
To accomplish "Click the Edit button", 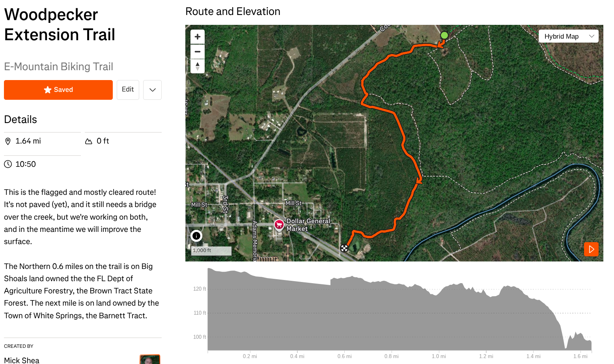I will tap(128, 90).
